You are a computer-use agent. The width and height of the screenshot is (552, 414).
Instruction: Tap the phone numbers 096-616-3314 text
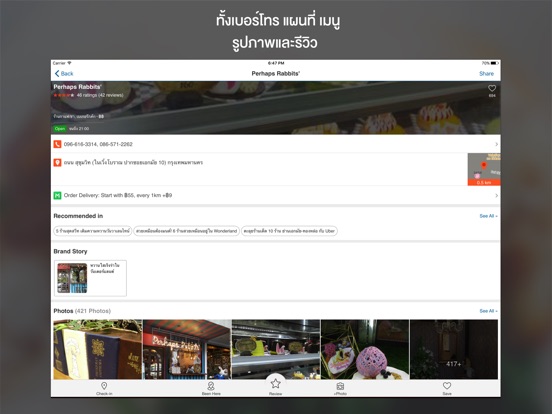tap(98, 144)
